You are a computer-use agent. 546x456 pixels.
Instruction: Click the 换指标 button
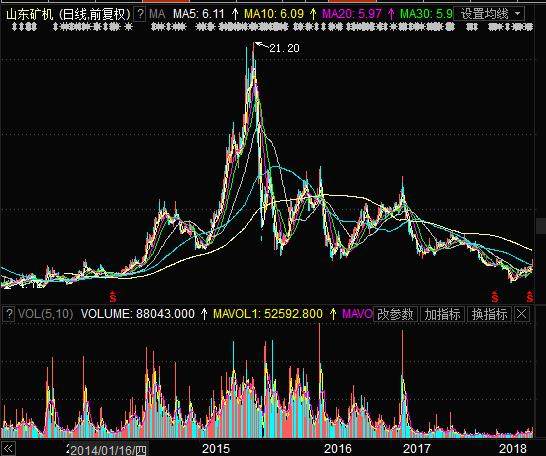(489, 314)
